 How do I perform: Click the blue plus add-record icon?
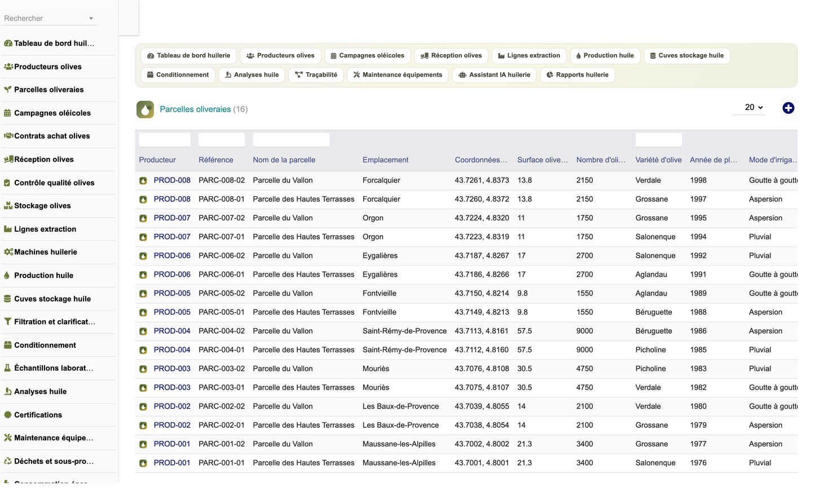tap(788, 108)
